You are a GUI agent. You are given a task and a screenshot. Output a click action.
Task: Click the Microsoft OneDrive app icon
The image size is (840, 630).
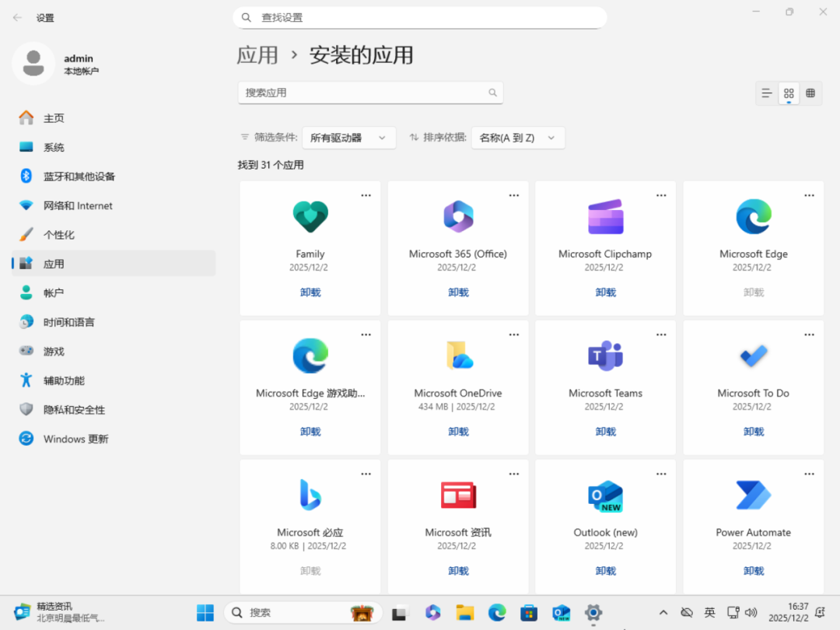pyautogui.click(x=459, y=355)
